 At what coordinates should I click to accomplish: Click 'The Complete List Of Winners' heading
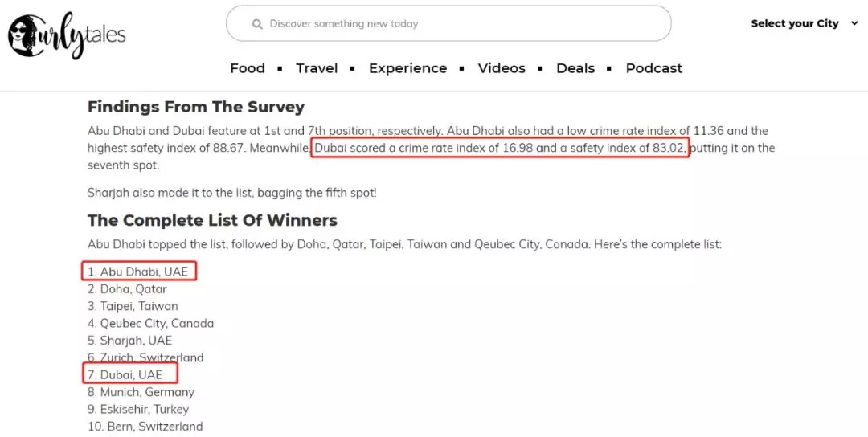[212, 220]
